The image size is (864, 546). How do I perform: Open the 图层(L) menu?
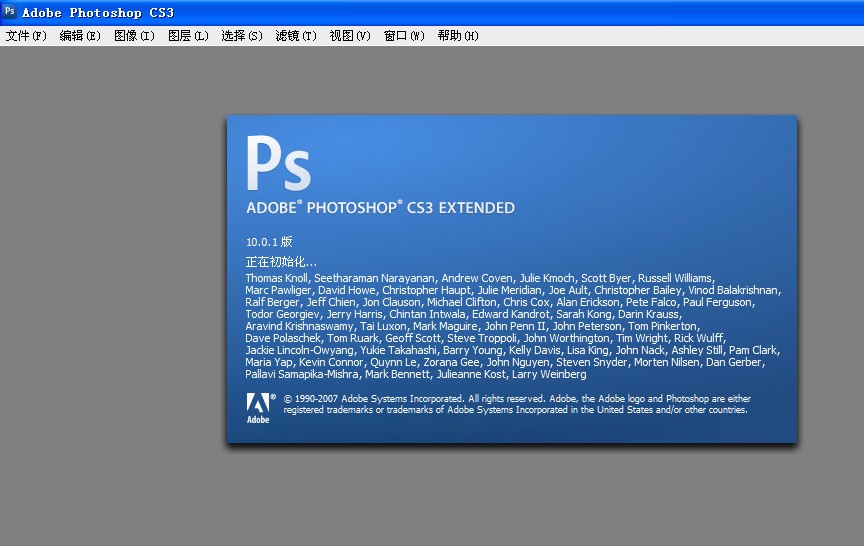188,36
